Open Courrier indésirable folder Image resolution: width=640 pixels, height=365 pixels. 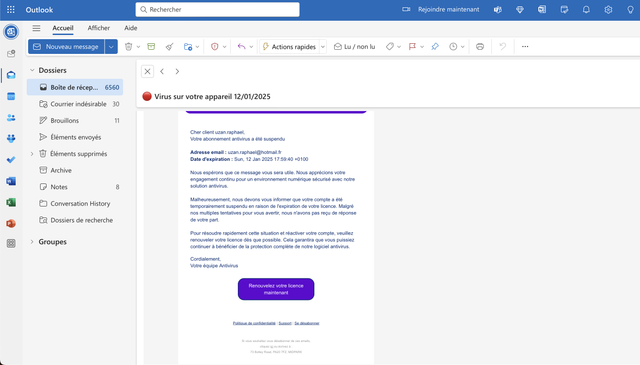(x=75, y=104)
